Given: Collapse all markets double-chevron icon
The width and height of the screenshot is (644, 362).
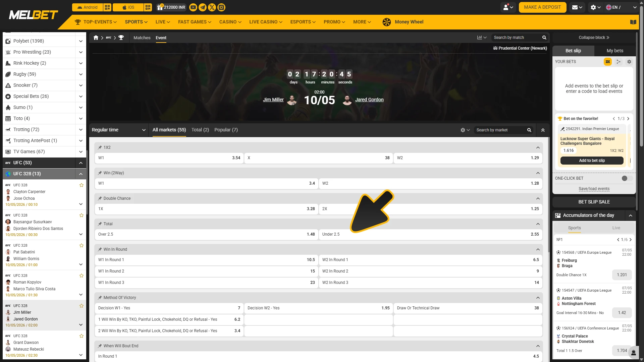Looking at the screenshot, I should point(543,130).
